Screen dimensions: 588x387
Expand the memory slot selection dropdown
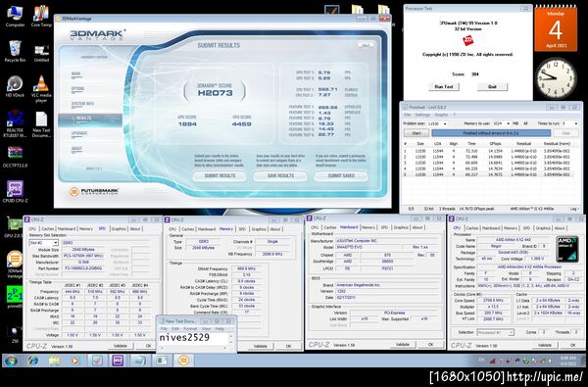44,243
